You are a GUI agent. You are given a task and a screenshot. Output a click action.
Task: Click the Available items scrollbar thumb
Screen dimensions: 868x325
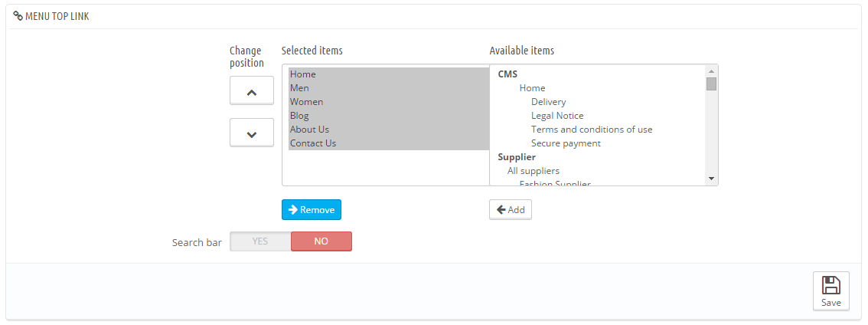711,84
